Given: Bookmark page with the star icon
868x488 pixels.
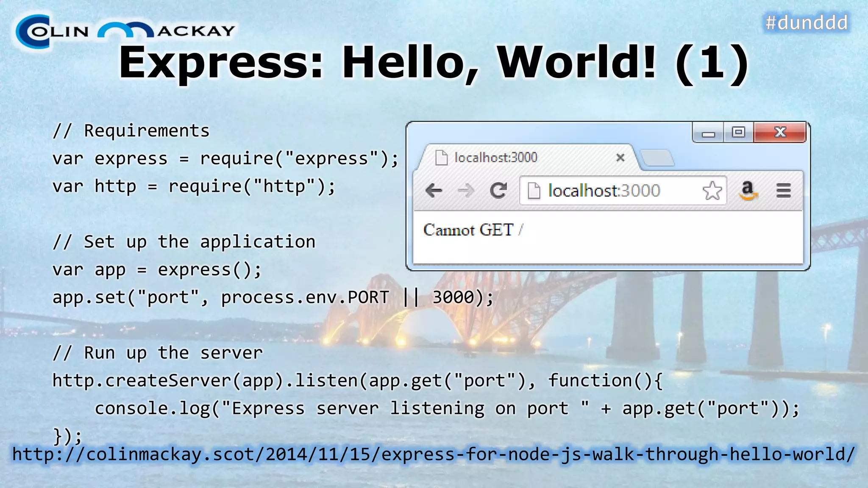Looking at the screenshot, I should click(712, 191).
